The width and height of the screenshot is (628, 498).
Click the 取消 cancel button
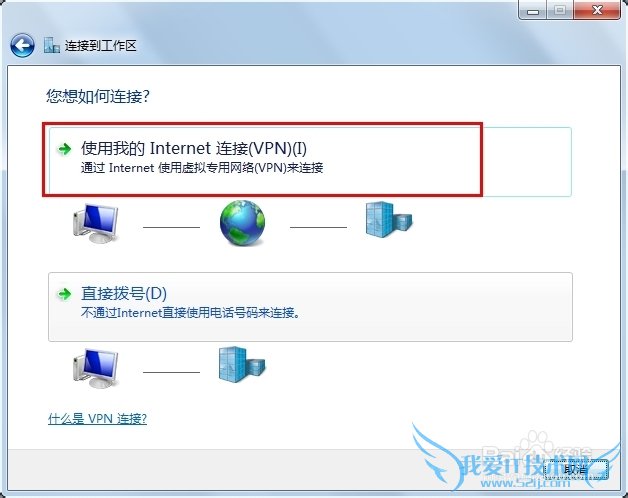pyautogui.click(x=576, y=469)
